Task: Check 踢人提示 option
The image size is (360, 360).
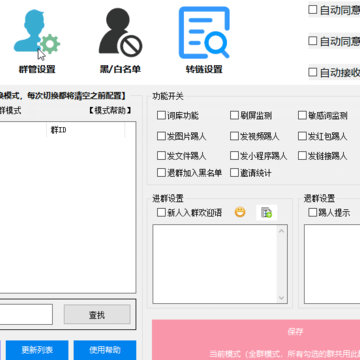Action: point(313,213)
